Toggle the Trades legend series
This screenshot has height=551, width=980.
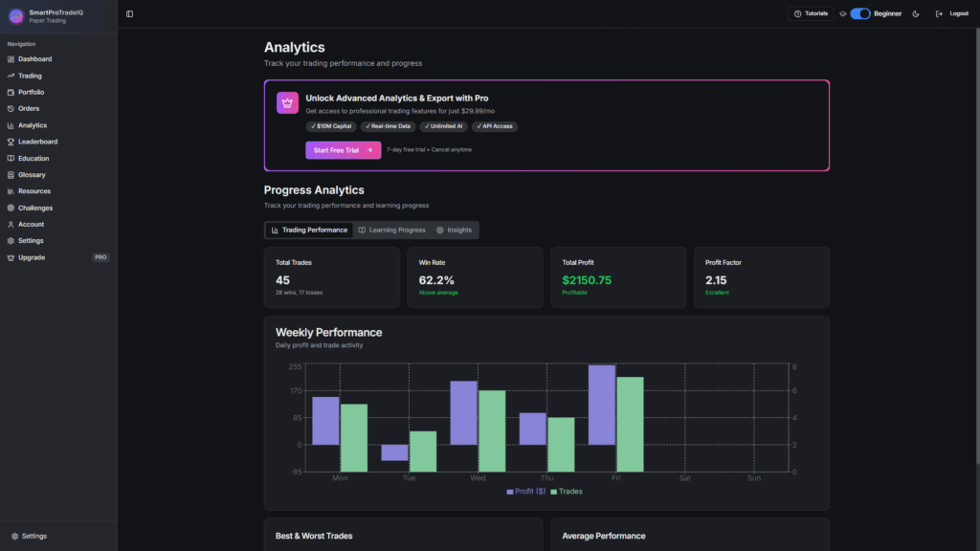(x=567, y=492)
